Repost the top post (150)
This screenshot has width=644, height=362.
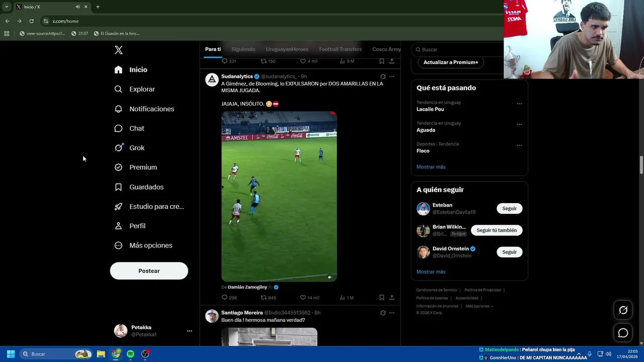[268, 61]
